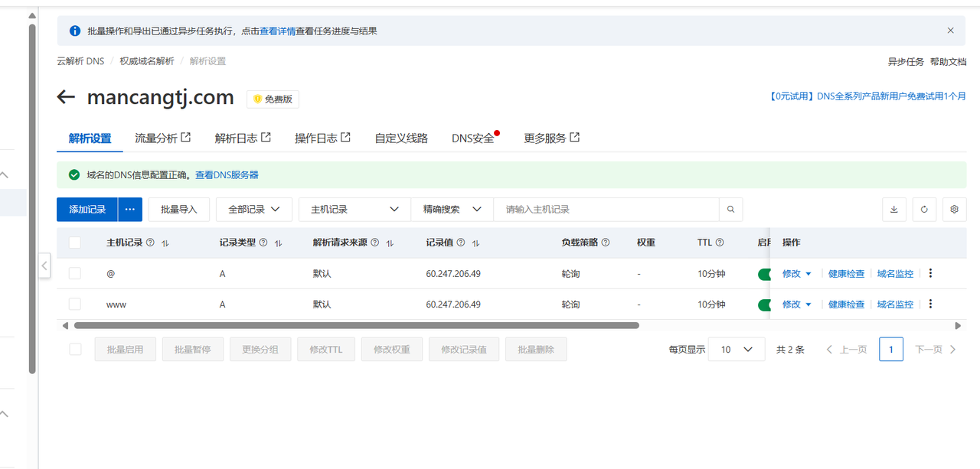The image size is (980, 469).
Task: Open the table column settings gear
Action: coord(954,210)
